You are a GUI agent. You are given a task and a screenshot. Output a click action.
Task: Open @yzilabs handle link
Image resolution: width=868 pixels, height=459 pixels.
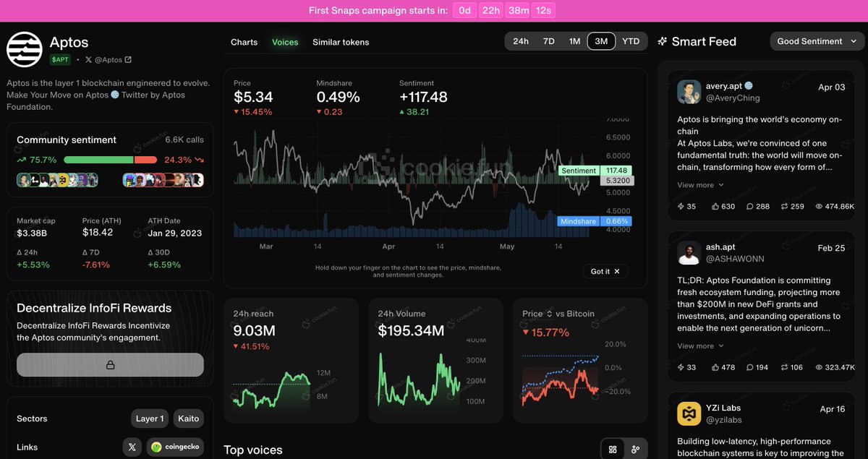tap(724, 419)
